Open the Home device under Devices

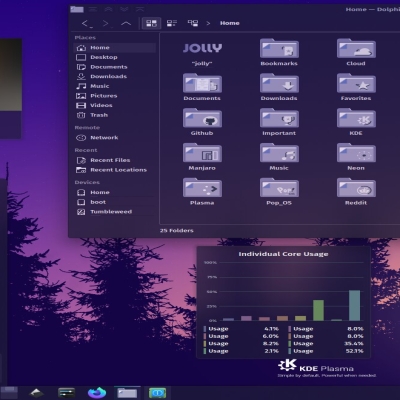coord(114,193)
